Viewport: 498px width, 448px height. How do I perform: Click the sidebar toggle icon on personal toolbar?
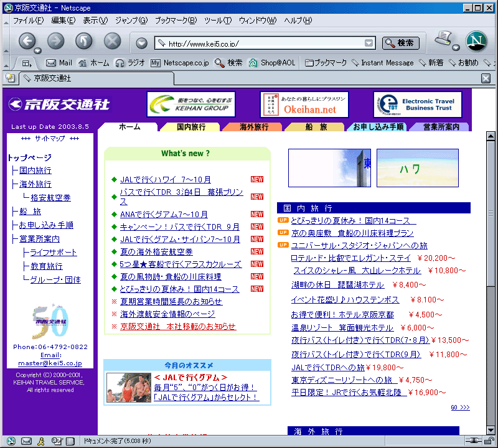[x=27, y=63]
